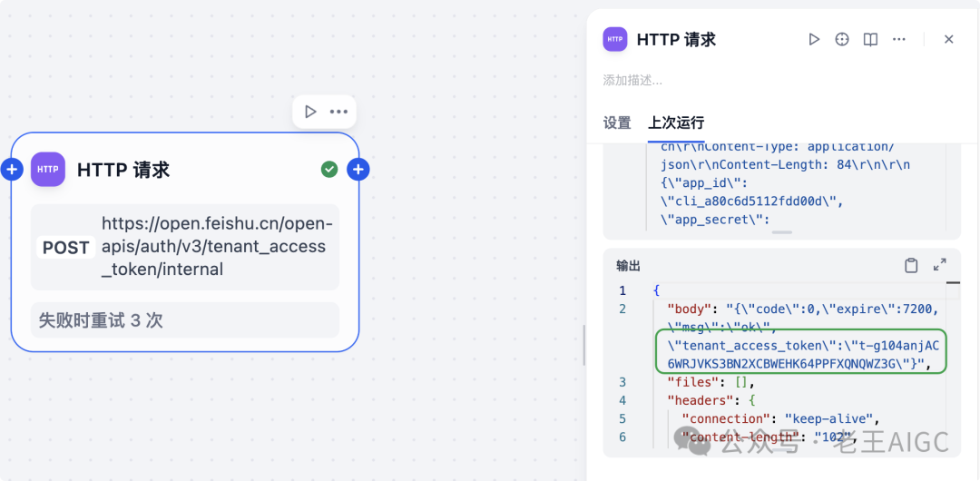Click the HTTP 请求 title in the panel header
The width and height of the screenshot is (980, 481).
676,39
